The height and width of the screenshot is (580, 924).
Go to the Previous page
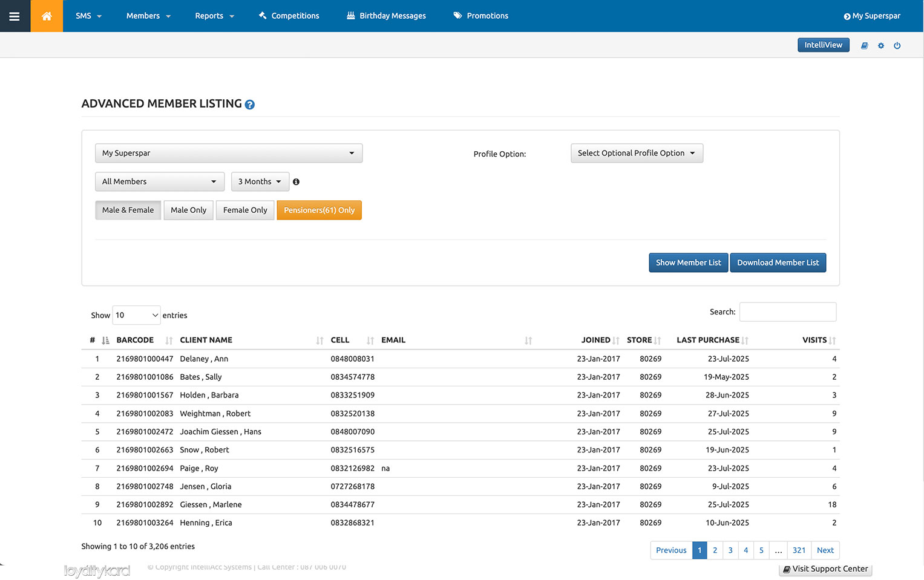click(671, 550)
